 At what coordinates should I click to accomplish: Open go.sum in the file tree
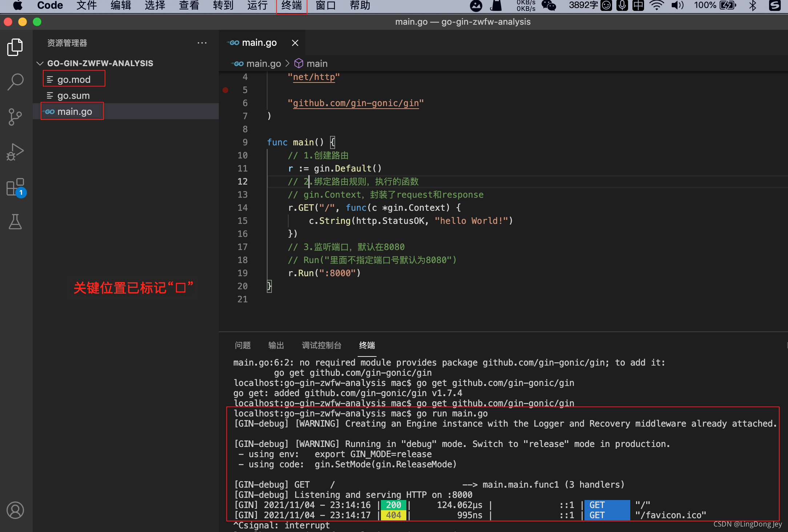pyautogui.click(x=73, y=96)
